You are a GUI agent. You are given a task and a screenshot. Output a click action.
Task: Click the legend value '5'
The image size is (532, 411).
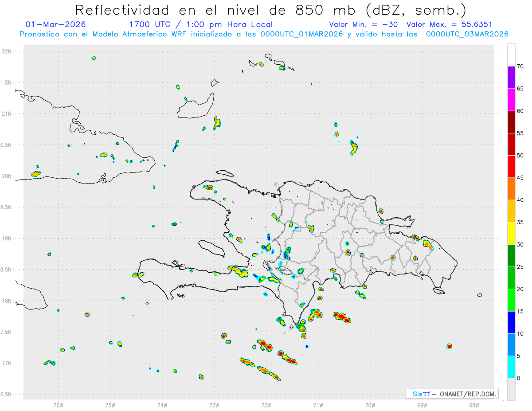pyautogui.click(x=518, y=356)
